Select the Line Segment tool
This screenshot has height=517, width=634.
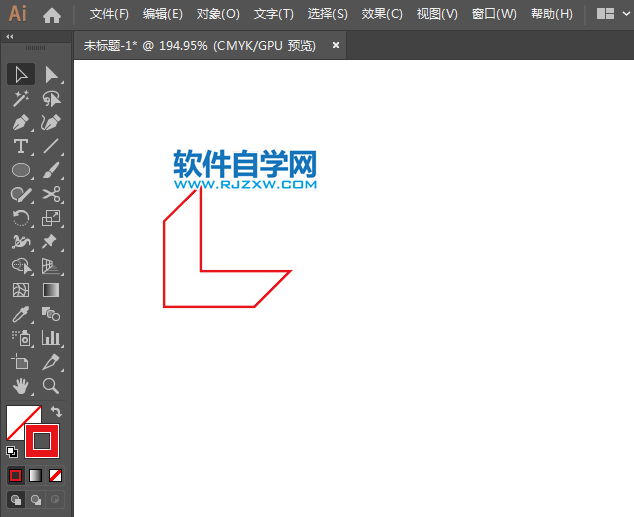point(51,146)
